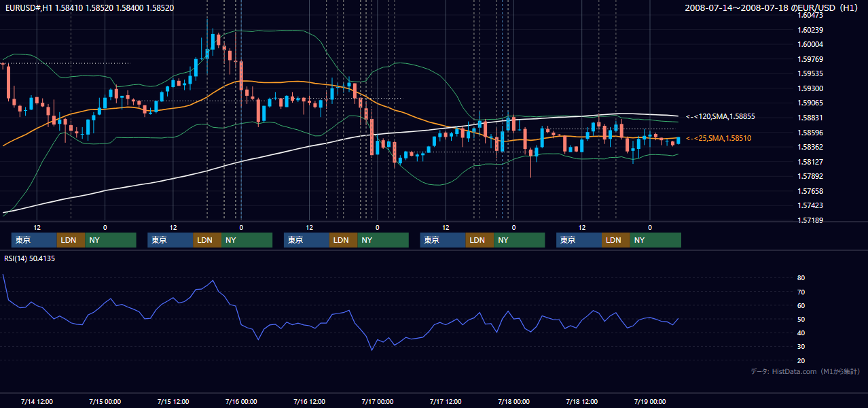Click price axis label 1.57423
This screenshot has height=408, width=868.
(x=810, y=205)
